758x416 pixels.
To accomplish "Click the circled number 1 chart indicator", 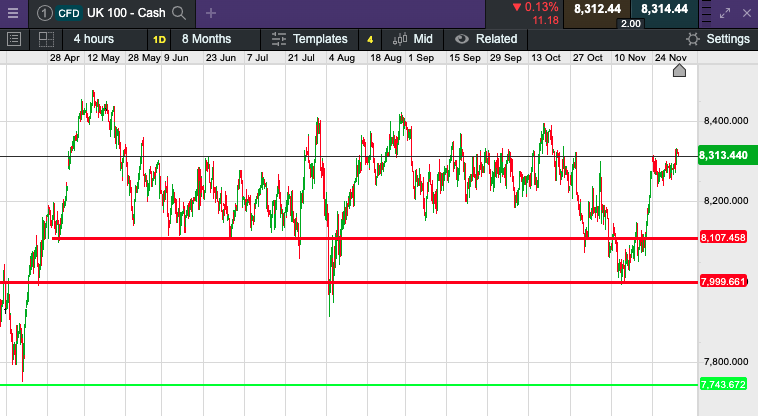I will [x=44, y=13].
